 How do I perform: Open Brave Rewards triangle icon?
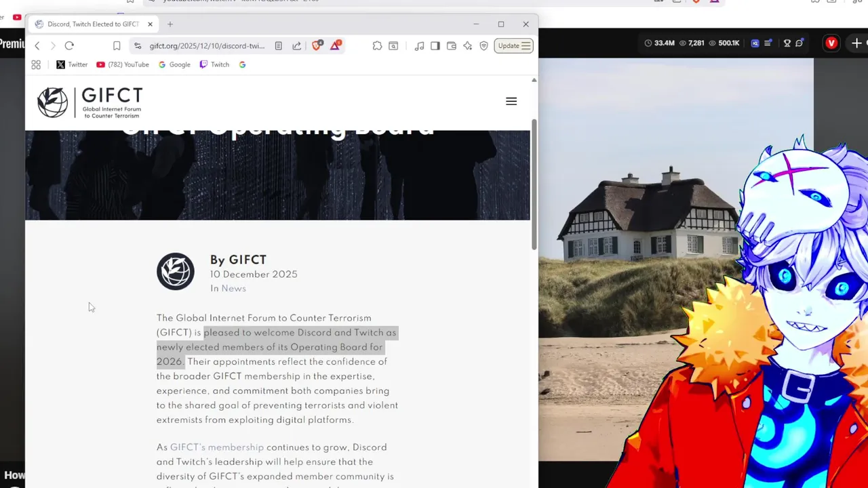336,45
